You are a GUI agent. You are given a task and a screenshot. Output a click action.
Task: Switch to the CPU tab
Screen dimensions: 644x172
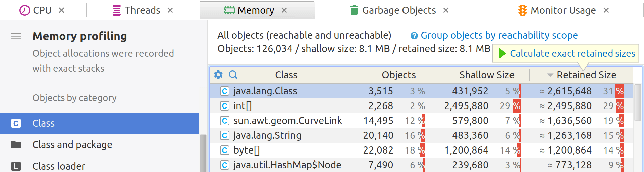(36, 10)
